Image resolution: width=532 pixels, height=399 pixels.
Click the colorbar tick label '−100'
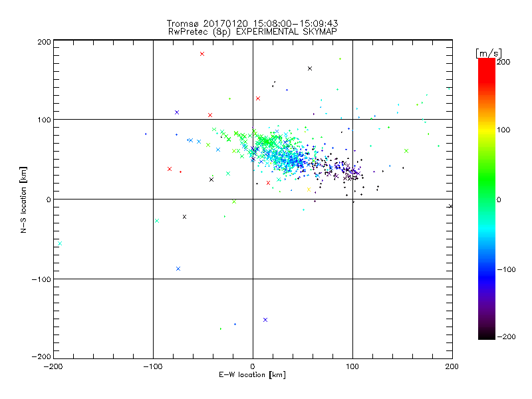click(506, 269)
